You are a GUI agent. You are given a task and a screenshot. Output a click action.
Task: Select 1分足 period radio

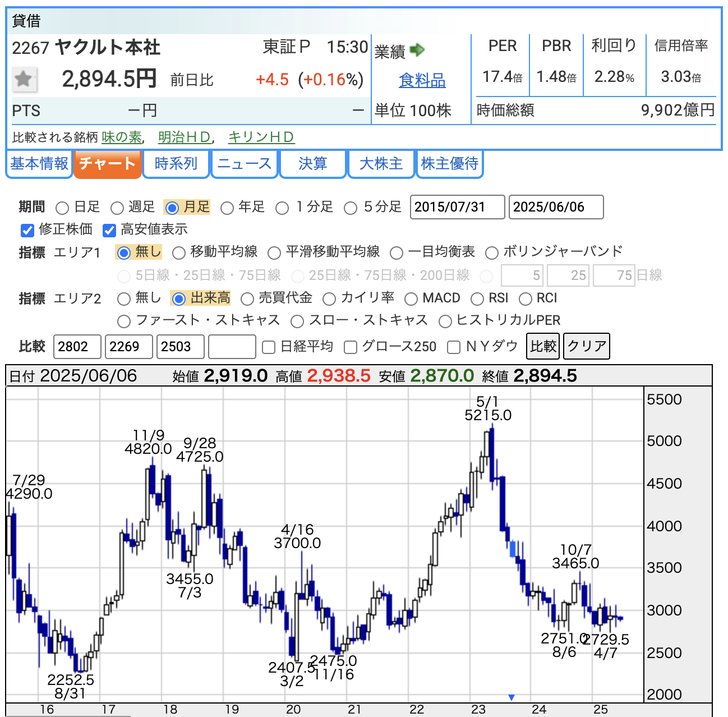pyautogui.click(x=282, y=208)
